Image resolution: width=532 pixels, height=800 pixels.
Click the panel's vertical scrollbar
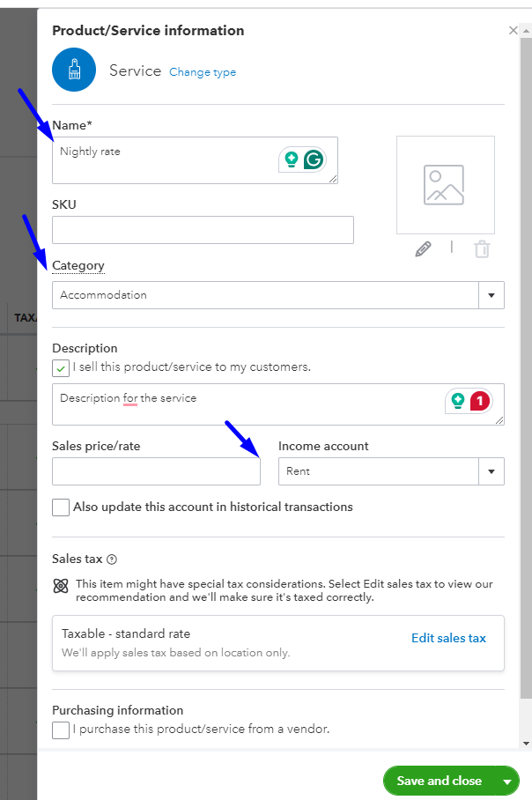pyautogui.click(x=527, y=352)
